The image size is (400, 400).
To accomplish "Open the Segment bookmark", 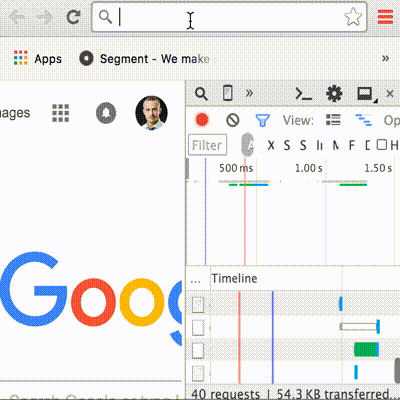I will click(x=144, y=59).
